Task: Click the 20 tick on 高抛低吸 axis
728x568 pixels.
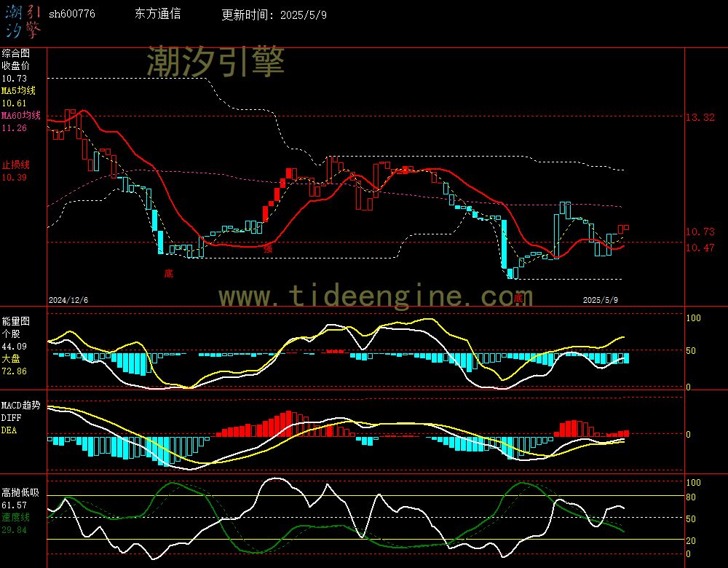Action: (692, 540)
